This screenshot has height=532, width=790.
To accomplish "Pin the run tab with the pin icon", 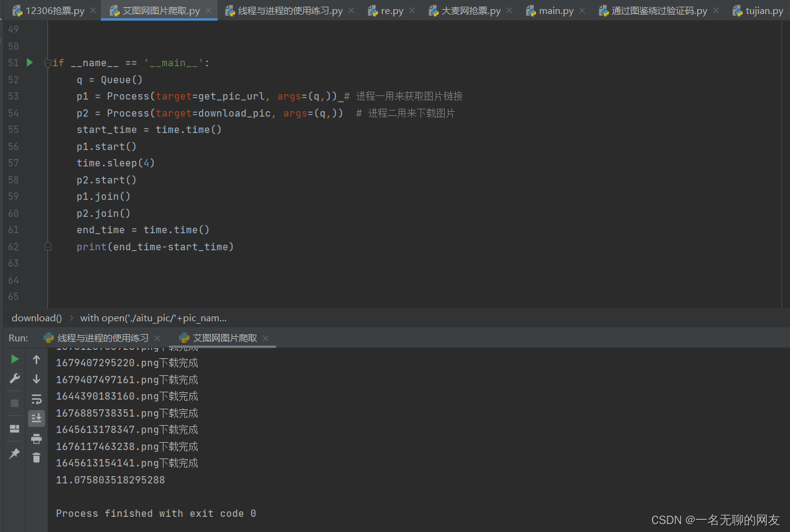I will pyautogui.click(x=15, y=454).
